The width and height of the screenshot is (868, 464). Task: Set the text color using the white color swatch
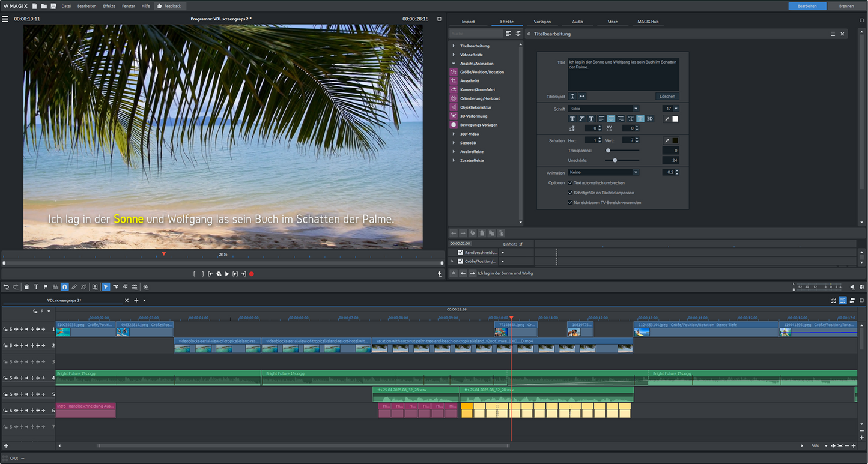coord(675,119)
